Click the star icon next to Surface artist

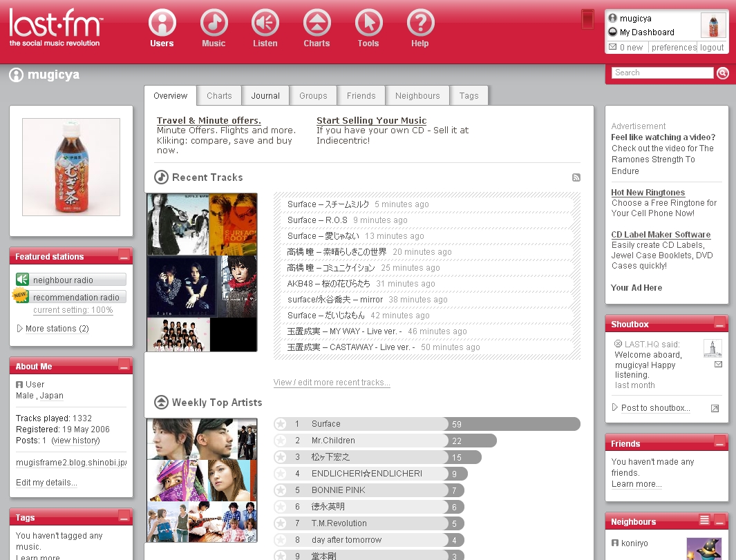pyautogui.click(x=281, y=424)
